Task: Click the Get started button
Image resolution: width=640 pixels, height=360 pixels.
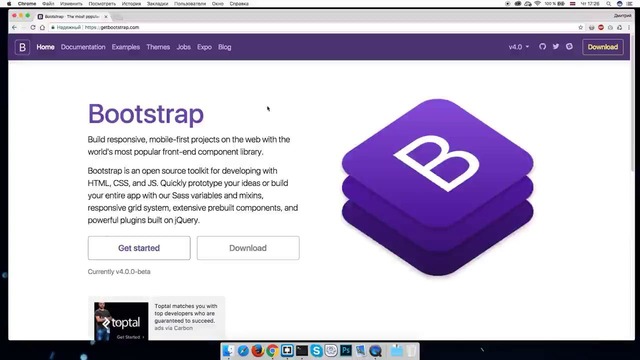Action: [139, 248]
